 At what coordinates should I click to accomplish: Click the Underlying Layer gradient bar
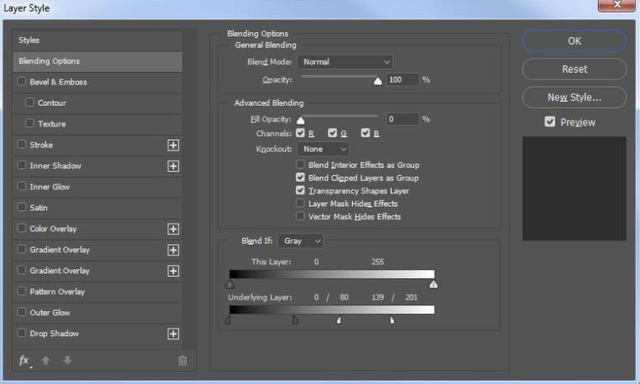click(x=332, y=310)
